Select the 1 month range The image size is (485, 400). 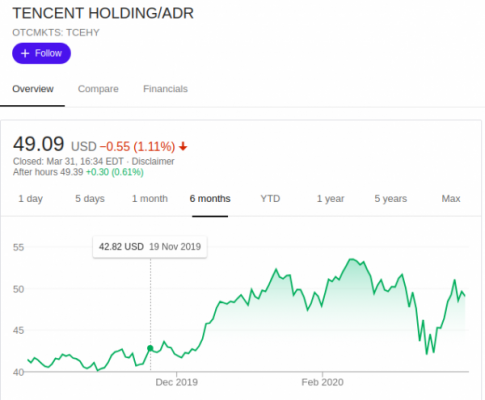tap(150, 199)
